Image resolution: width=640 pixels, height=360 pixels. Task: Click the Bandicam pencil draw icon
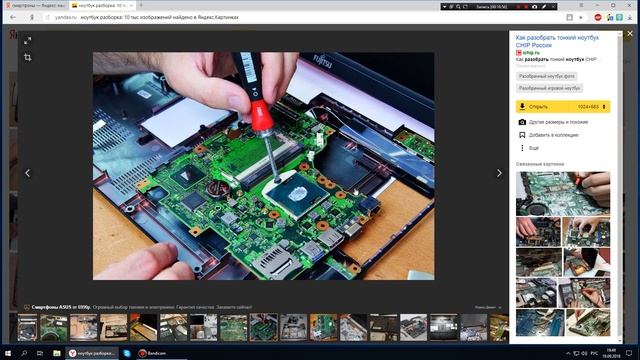pyautogui.click(x=544, y=7)
